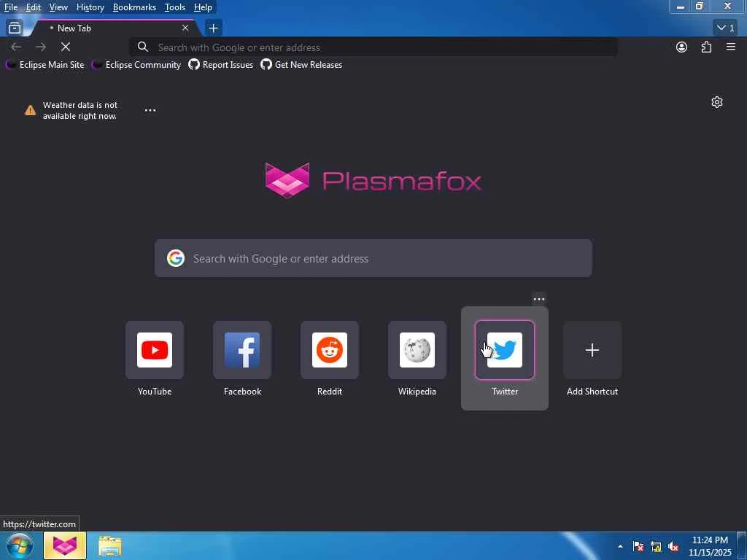Click the network tray icon
The height and width of the screenshot is (560, 747).
tap(656, 547)
